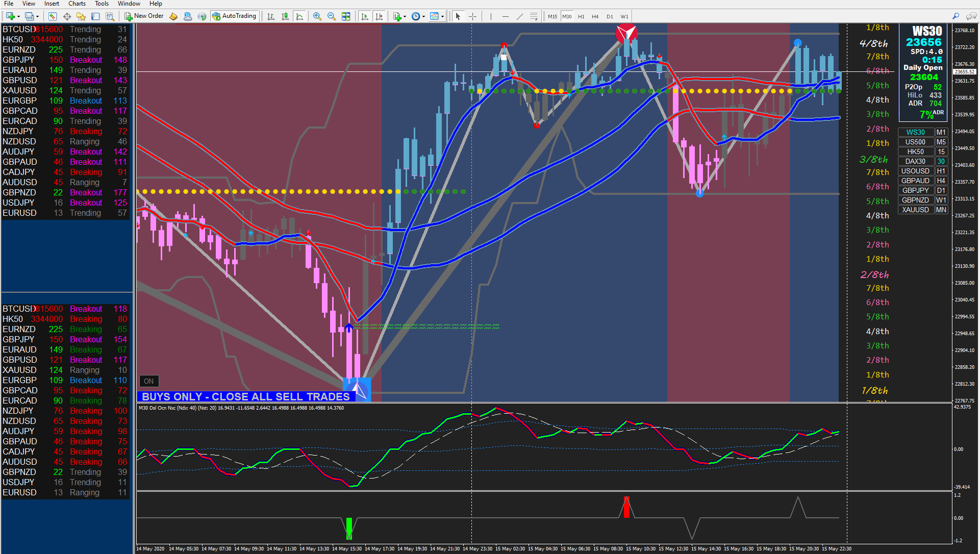
Task: Enable chart auto scroll
Action: tap(364, 16)
